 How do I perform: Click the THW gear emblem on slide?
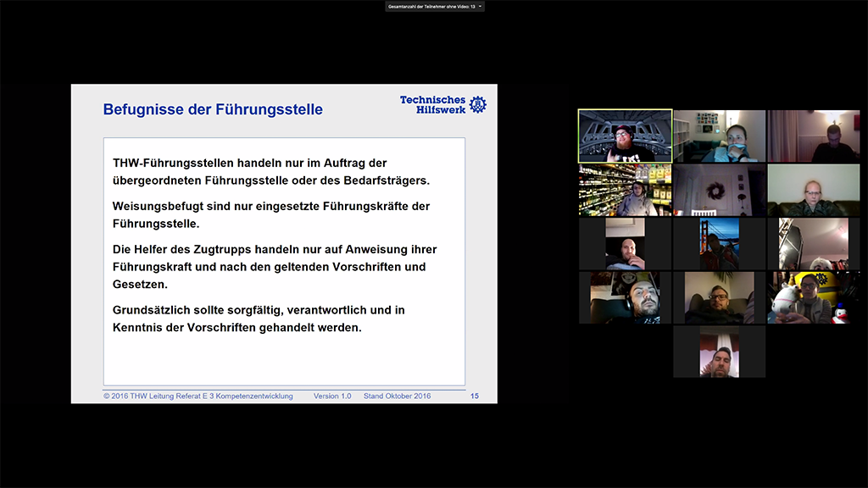478,104
